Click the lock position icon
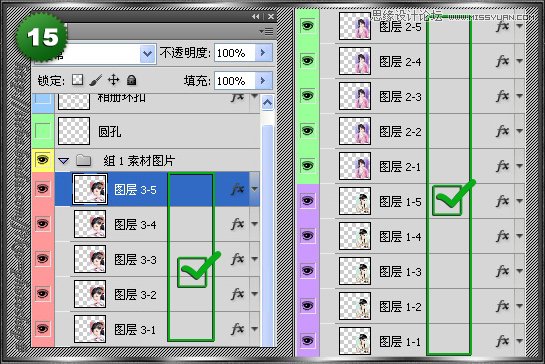The image size is (545, 364). click(x=113, y=80)
